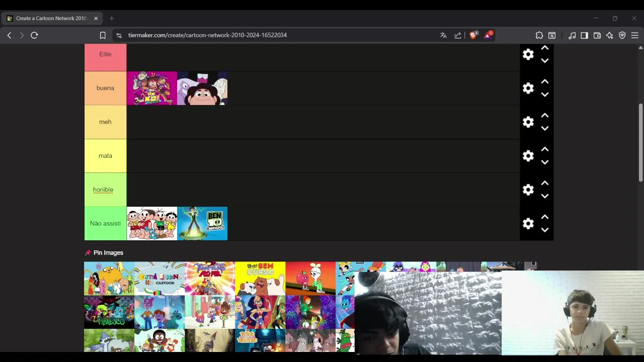
Task: Select the Regular Show Mordecai thumbnail
Action: (109, 340)
